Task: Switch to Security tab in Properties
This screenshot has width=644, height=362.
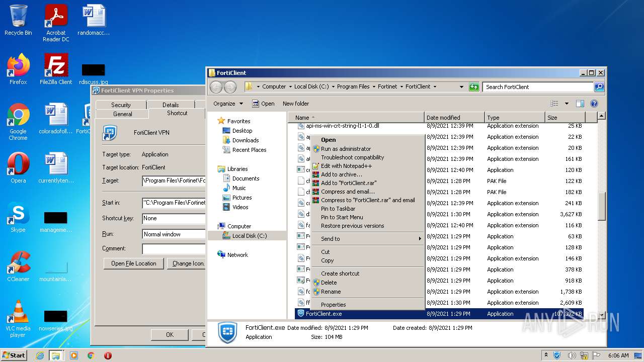Action: 121,105
